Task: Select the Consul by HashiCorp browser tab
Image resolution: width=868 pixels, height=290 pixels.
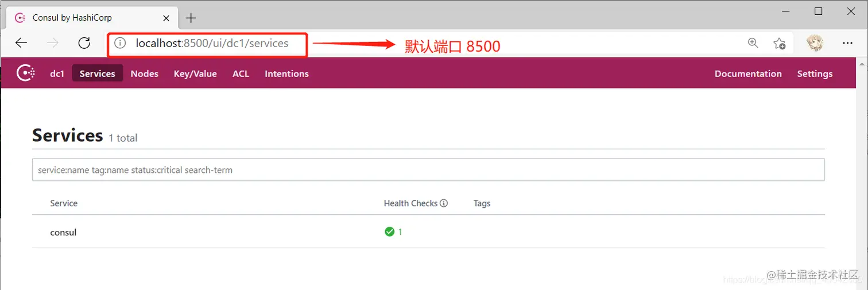Action: 91,18
